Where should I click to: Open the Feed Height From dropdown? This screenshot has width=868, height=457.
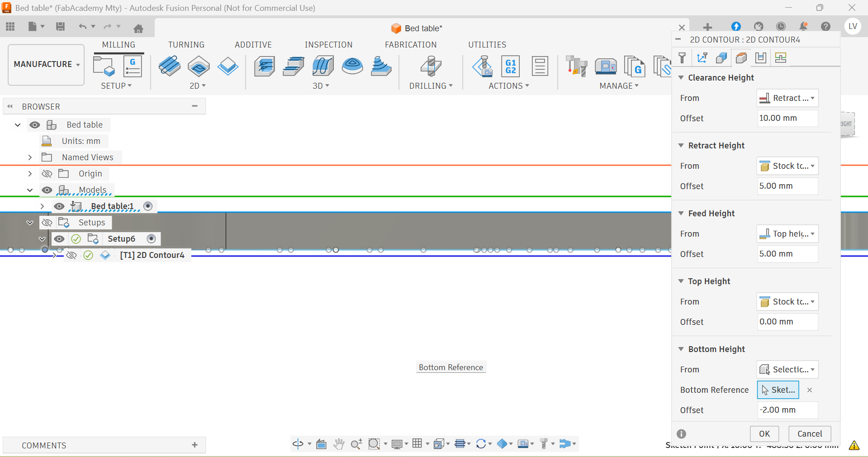787,234
